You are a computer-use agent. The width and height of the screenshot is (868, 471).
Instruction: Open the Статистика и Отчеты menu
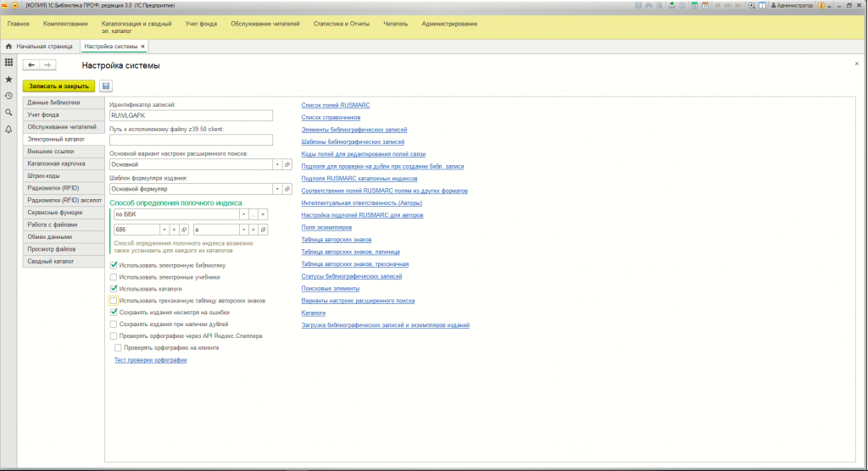[x=341, y=24]
